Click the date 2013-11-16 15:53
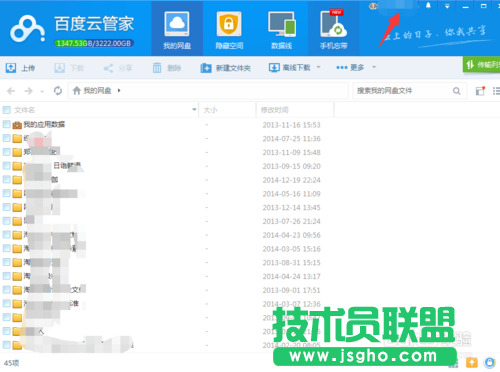Viewport: 500px width, 372px height. point(291,125)
